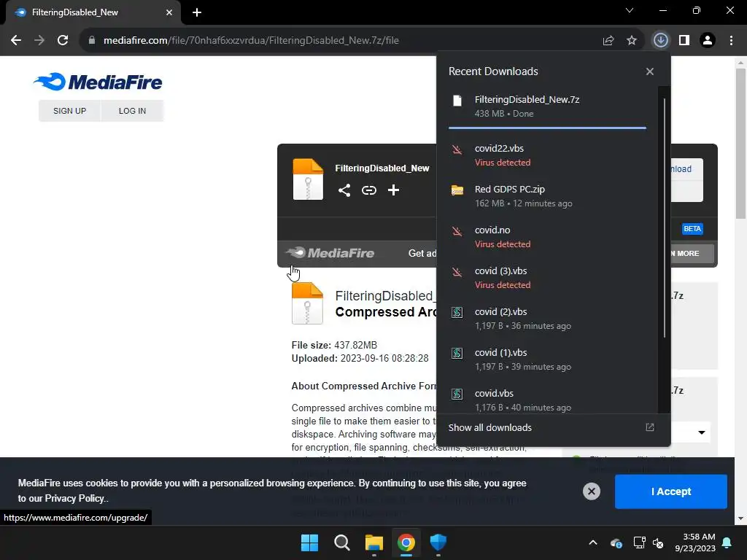Image resolution: width=747 pixels, height=560 pixels.
Task: Open the Chrome profile avatar
Action: [708, 41]
